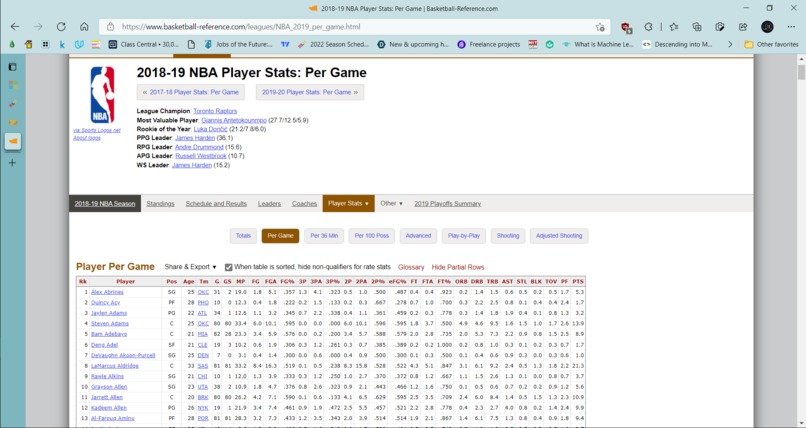Open the browser home page icon
Screen dimensions: 806x428
coord(84,27)
